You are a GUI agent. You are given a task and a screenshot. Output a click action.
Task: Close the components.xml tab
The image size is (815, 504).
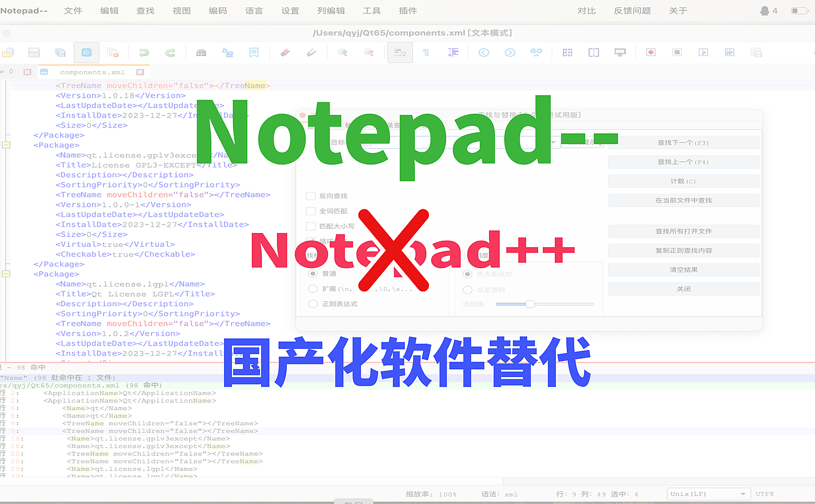(140, 72)
